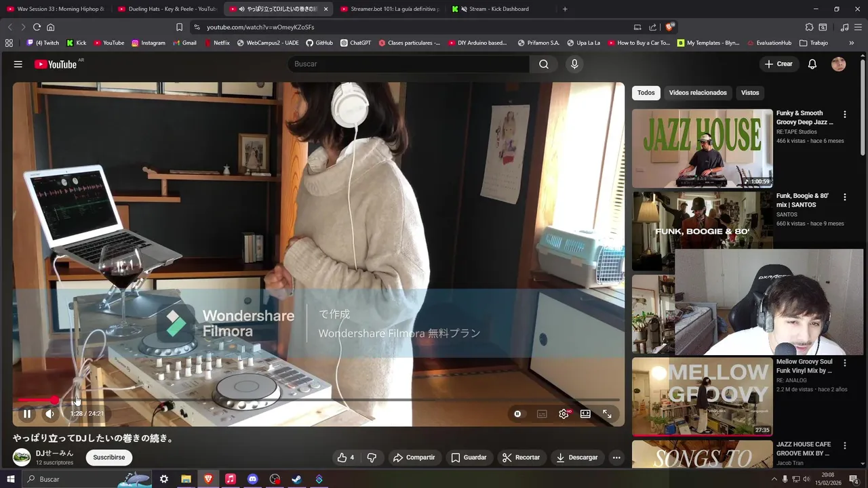
Task: Seek to the middle of the progress bar
Action: click(x=319, y=400)
